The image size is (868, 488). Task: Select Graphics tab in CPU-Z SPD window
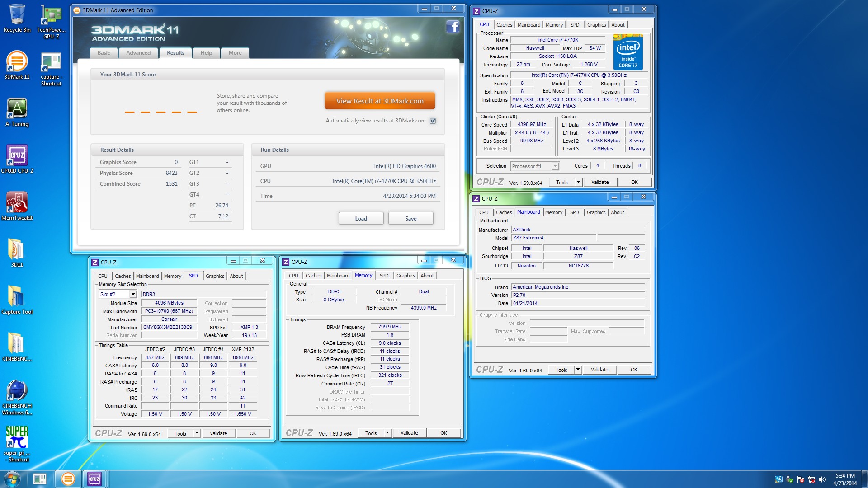point(215,276)
